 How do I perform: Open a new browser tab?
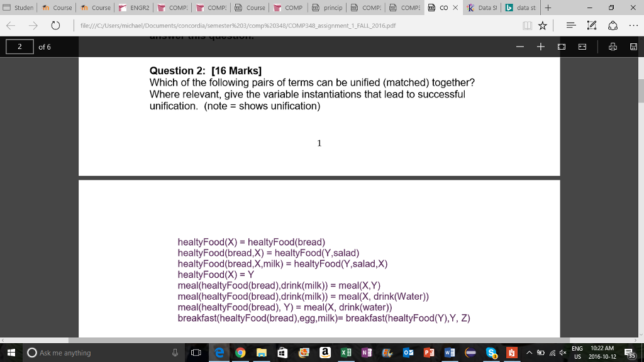548,8
